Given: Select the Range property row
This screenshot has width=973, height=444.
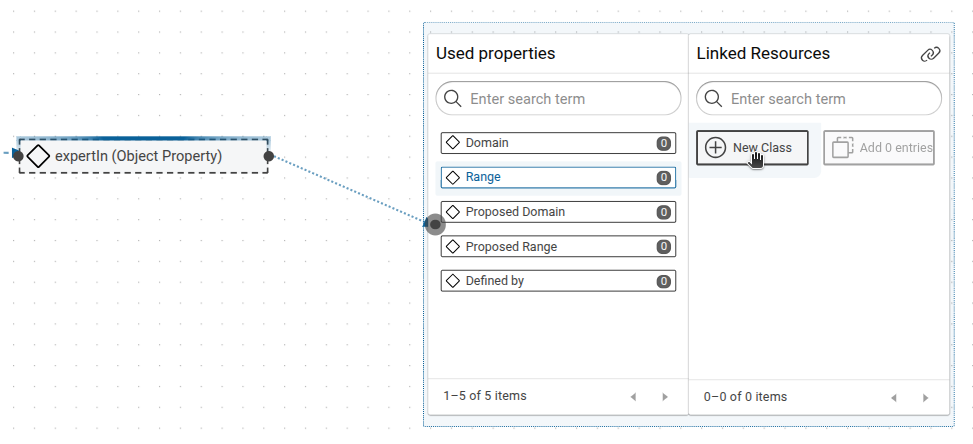Looking at the screenshot, I should [x=558, y=177].
